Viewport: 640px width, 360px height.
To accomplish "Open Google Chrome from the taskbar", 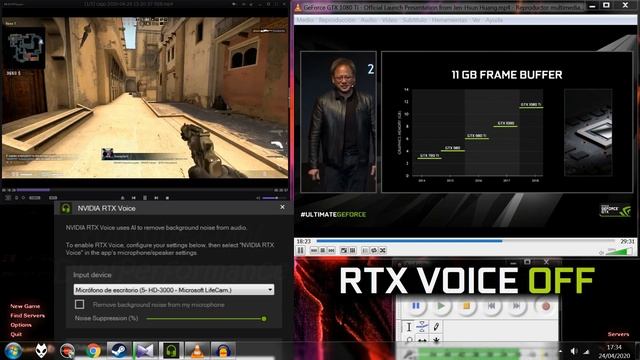I will [93, 351].
